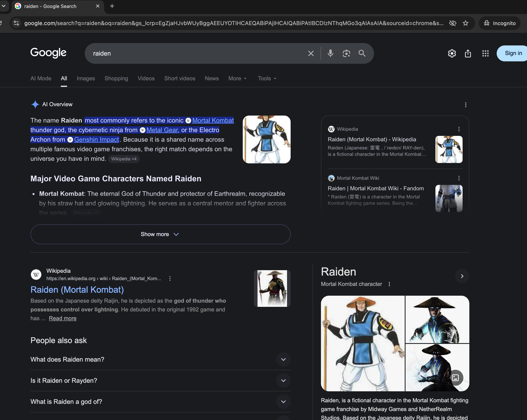Open the AI Overview Raiden illustration thumbnail
This screenshot has height=420, width=527.
[x=266, y=139]
